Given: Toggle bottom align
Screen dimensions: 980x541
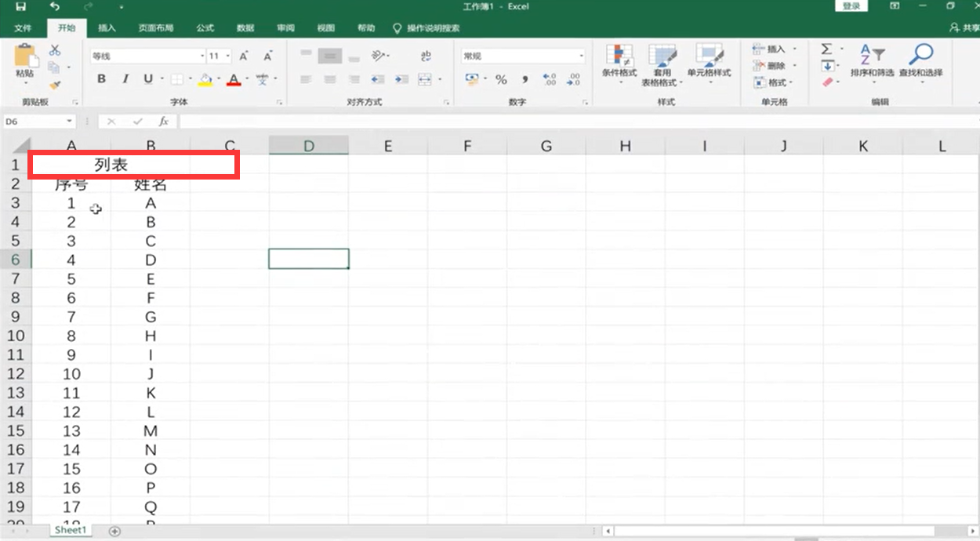Looking at the screenshot, I should click(x=354, y=58).
